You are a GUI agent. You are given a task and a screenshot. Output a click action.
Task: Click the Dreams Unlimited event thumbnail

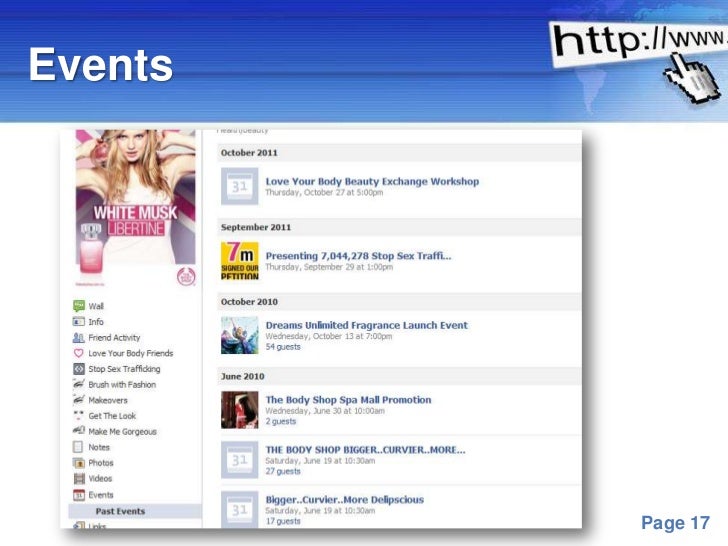coord(240,335)
